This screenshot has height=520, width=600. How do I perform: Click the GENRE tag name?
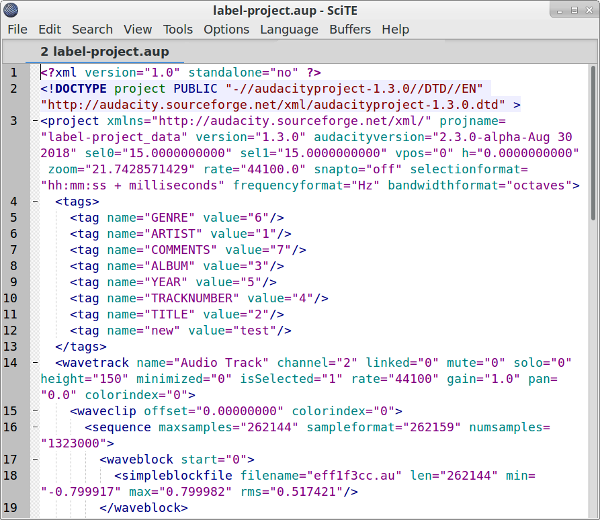click(x=170, y=218)
